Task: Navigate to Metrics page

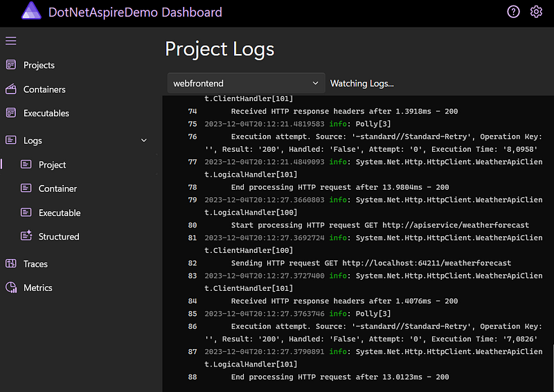Action: (38, 287)
